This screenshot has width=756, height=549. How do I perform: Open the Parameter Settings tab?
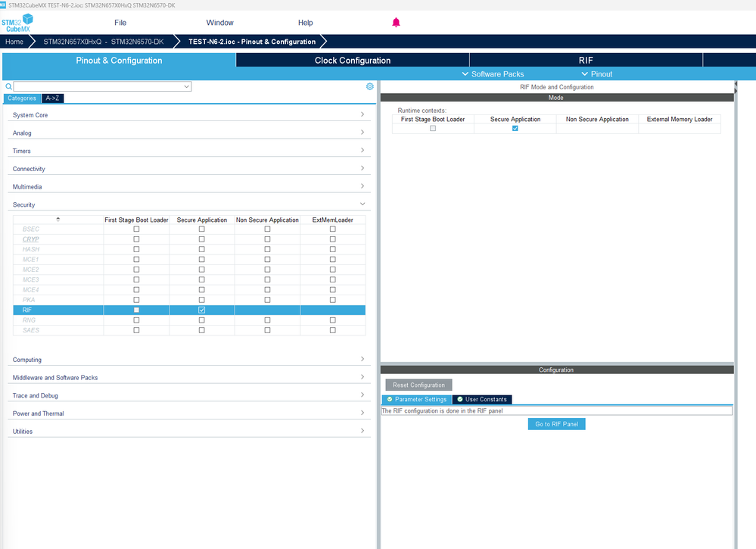click(x=417, y=400)
